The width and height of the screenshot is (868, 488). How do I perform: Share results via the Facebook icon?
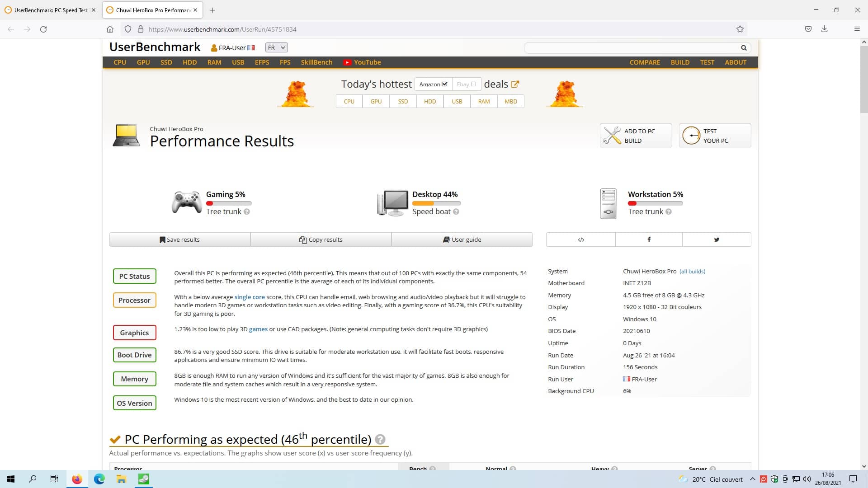pos(649,239)
